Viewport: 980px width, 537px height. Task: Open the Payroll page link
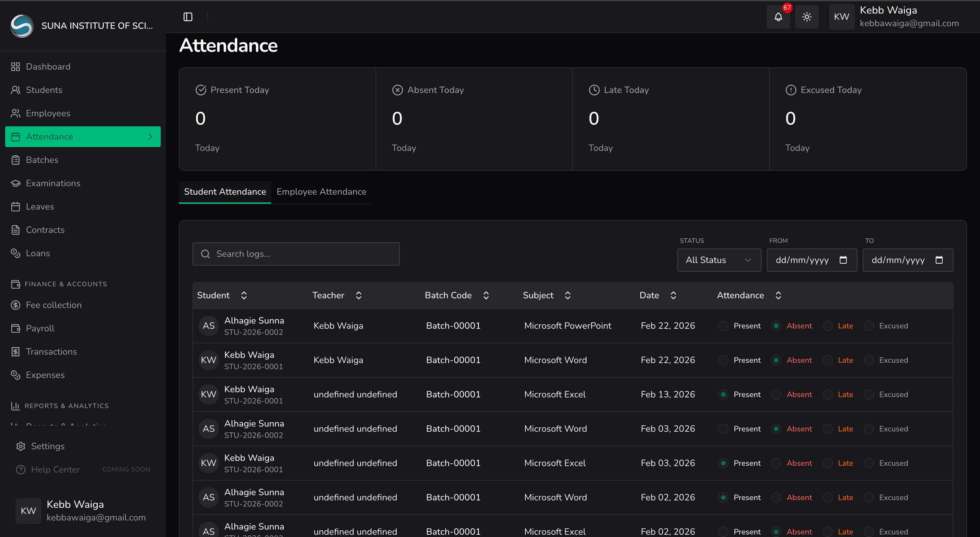40,328
